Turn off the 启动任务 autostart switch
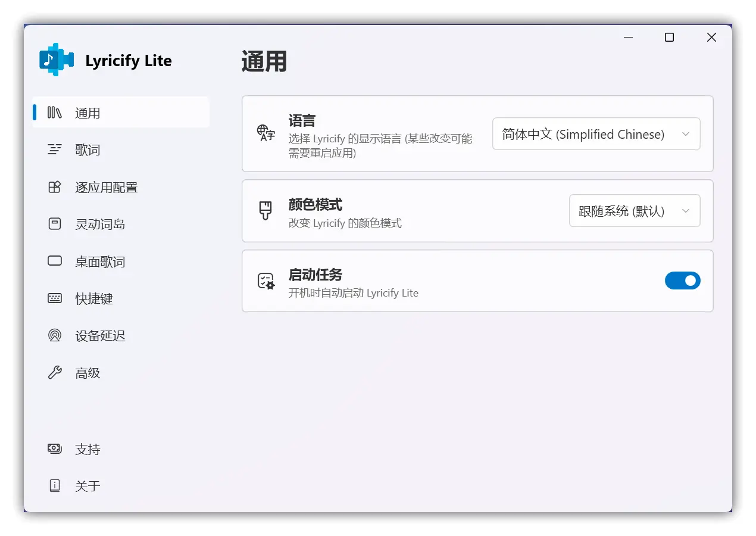This screenshot has width=756, height=536. tap(683, 281)
